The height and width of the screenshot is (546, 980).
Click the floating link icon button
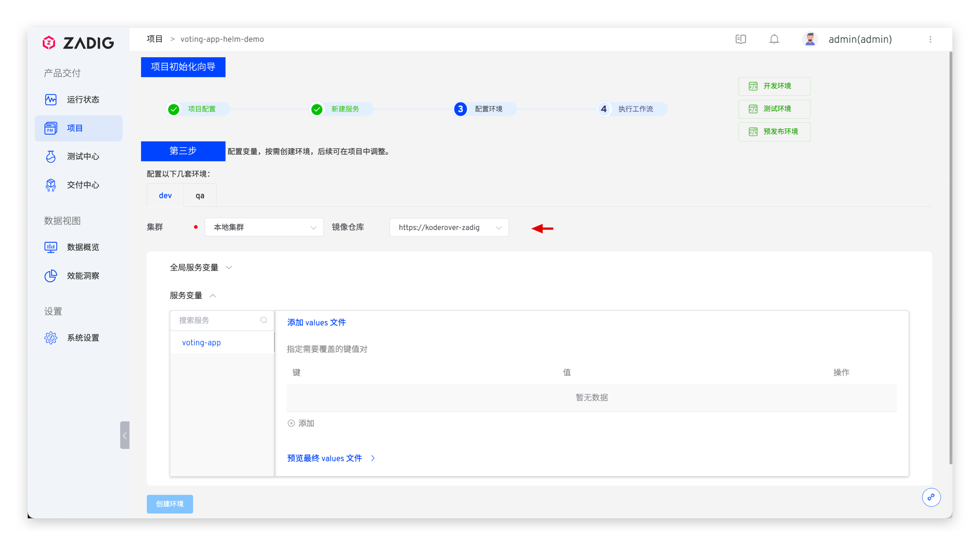click(x=931, y=497)
